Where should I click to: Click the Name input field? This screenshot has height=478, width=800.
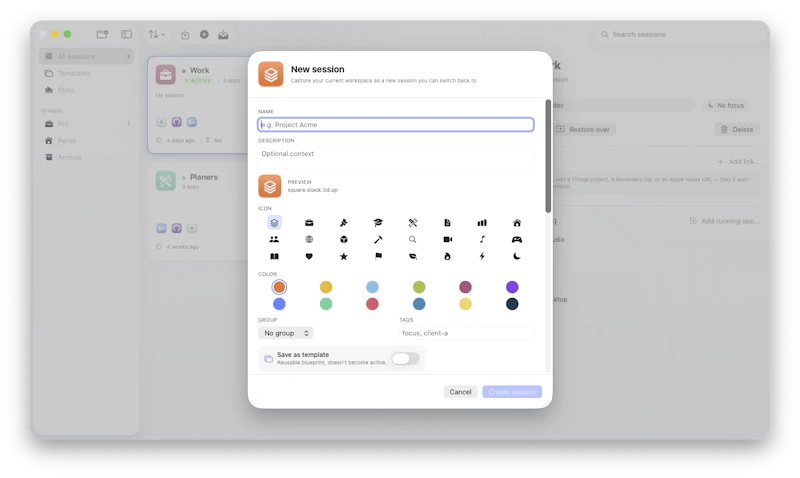click(396, 124)
